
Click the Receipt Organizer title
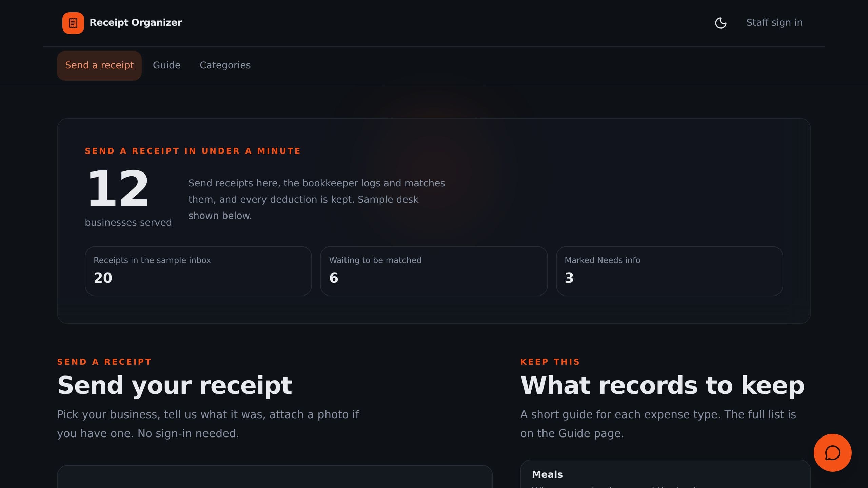pos(136,23)
